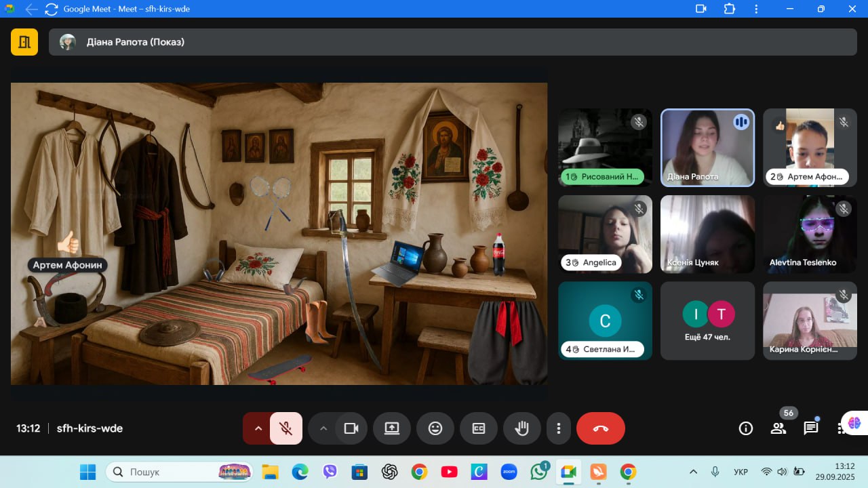The height and width of the screenshot is (488, 868).
Task: Click the red leave call button
Action: pos(600,428)
